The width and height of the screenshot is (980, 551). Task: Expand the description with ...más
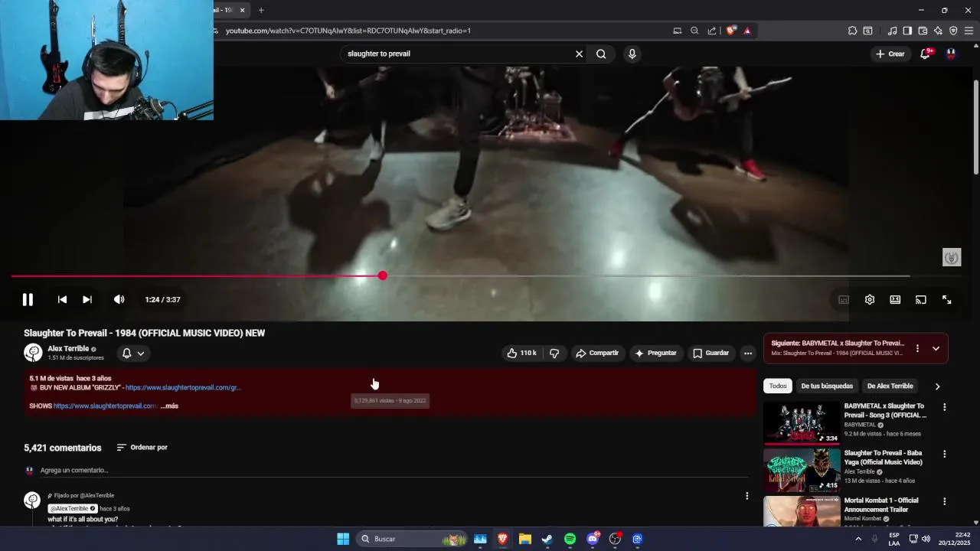169,406
